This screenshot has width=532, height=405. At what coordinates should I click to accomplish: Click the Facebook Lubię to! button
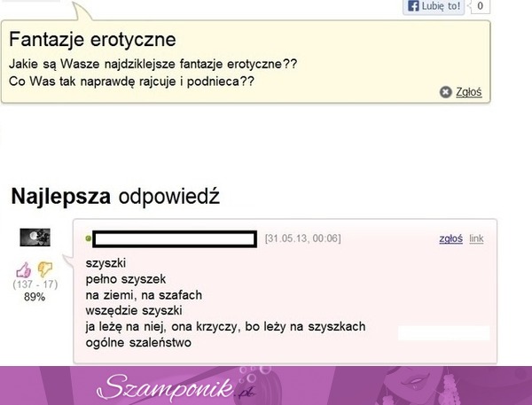coord(434,6)
